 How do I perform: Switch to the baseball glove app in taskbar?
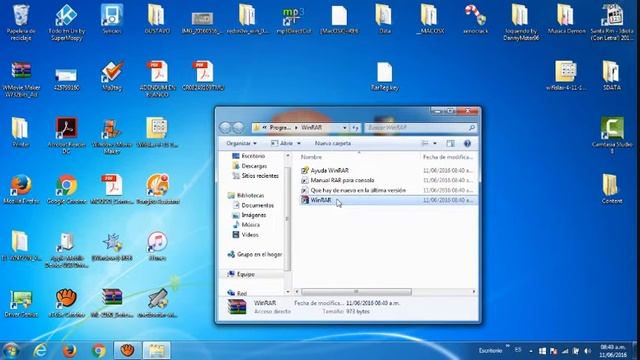(127, 350)
